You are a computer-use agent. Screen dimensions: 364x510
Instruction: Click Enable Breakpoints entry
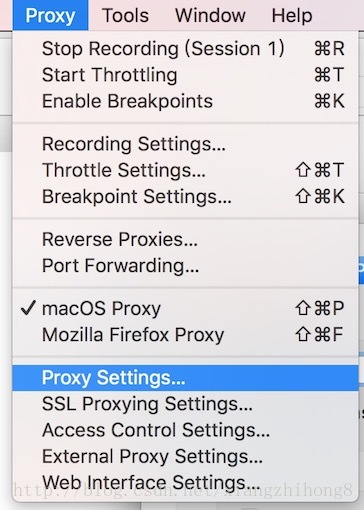click(x=185, y=101)
